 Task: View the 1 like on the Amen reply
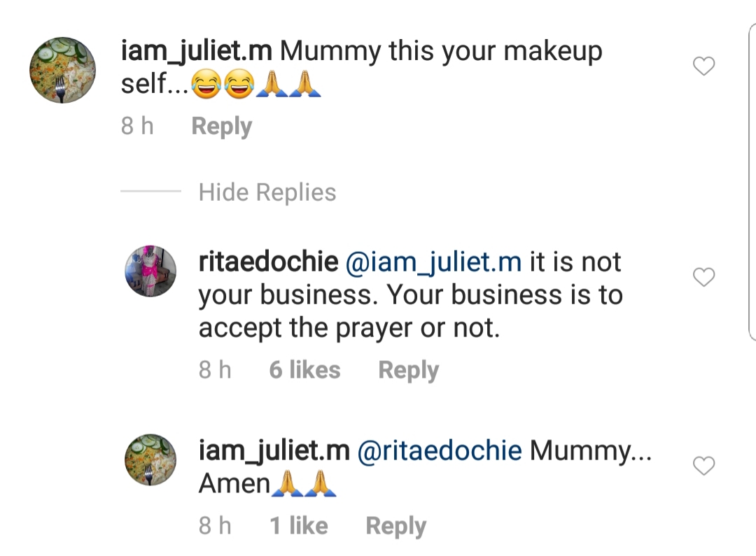click(x=299, y=526)
